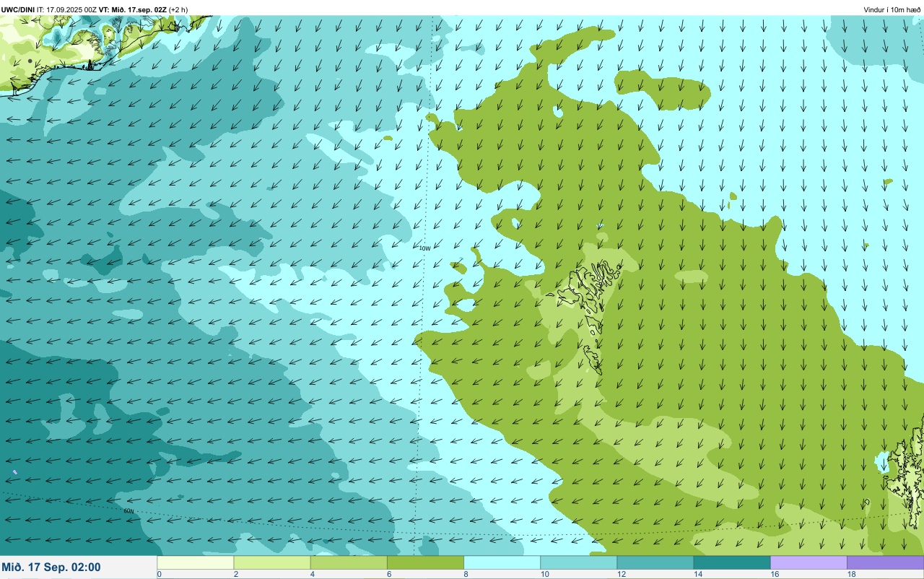The image size is (924, 579).
Task: Click the legend scale value "18"
Action: pyautogui.click(x=851, y=574)
